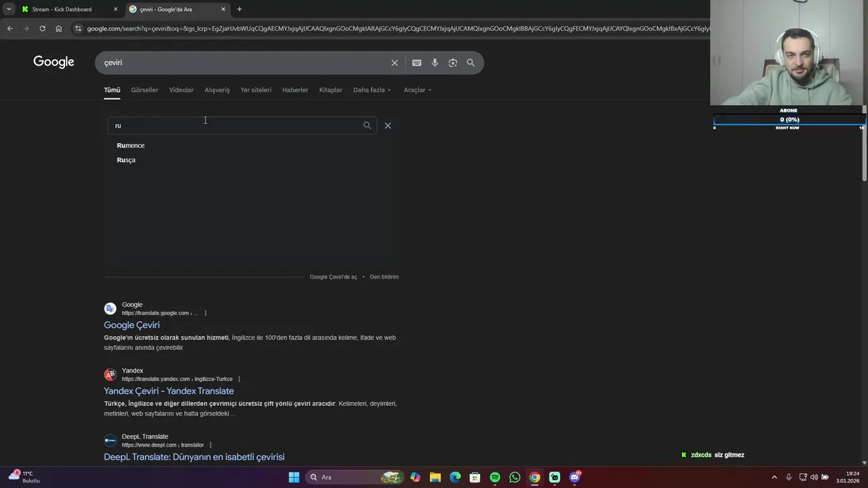Open the site information icon in address bar

pyautogui.click(x=78, y=28)
